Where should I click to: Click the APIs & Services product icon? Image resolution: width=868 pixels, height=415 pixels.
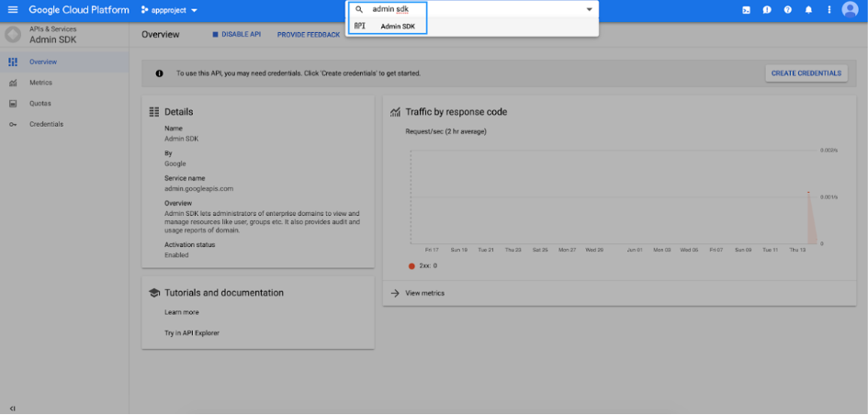12,34
